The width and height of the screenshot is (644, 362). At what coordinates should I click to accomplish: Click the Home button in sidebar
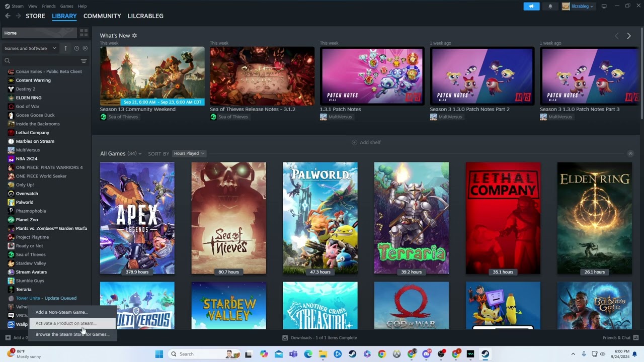39,33
